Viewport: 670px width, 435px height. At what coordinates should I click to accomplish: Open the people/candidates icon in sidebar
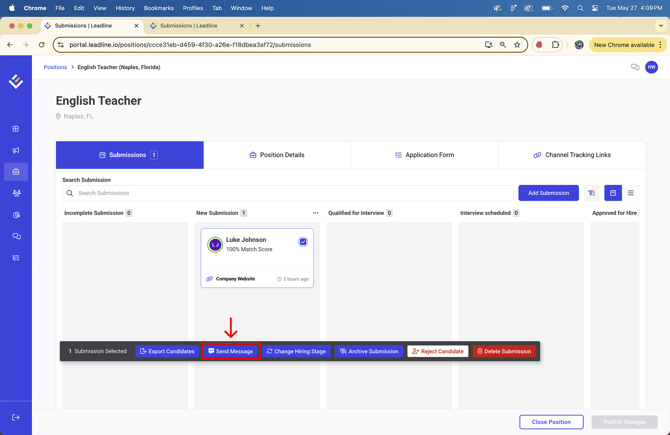(x=16, y=193)
